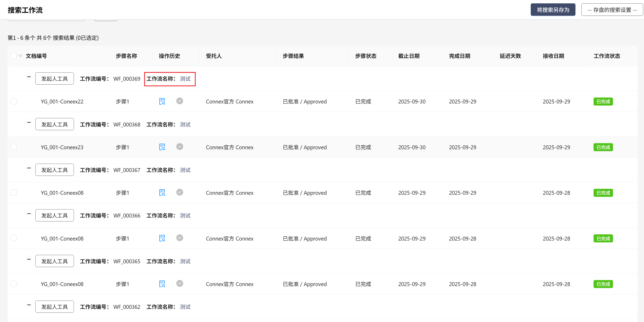Screen dimensions: 644x322
Task: Click the gray checkmark icon under WF_000365
Action: coord(180,283)
